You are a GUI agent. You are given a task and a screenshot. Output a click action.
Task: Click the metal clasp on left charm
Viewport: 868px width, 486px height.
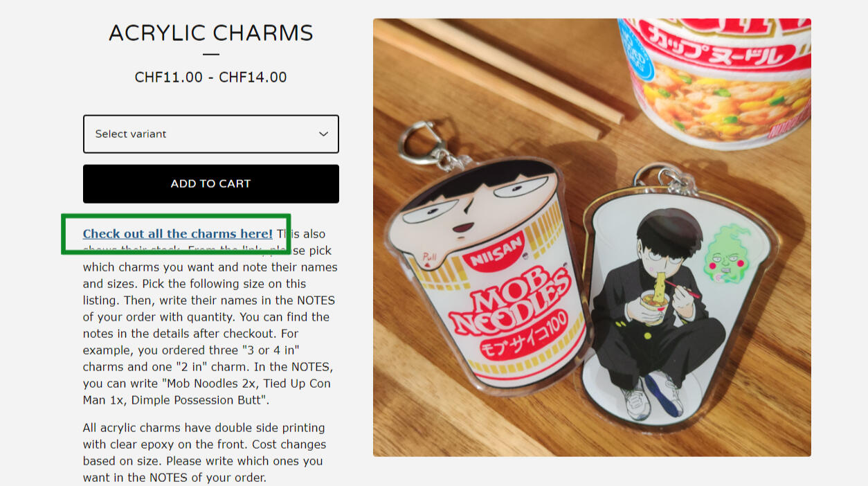424,143
